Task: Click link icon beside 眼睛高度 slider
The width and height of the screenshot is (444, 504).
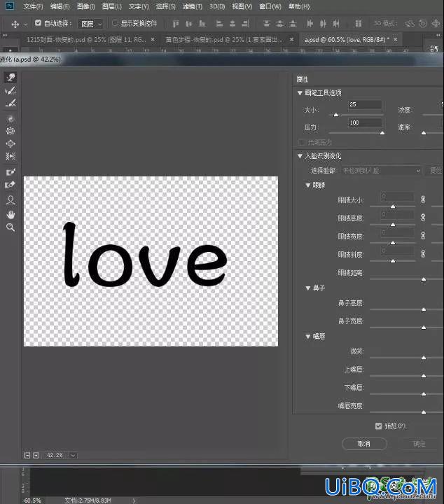Action: click(423, 218)
